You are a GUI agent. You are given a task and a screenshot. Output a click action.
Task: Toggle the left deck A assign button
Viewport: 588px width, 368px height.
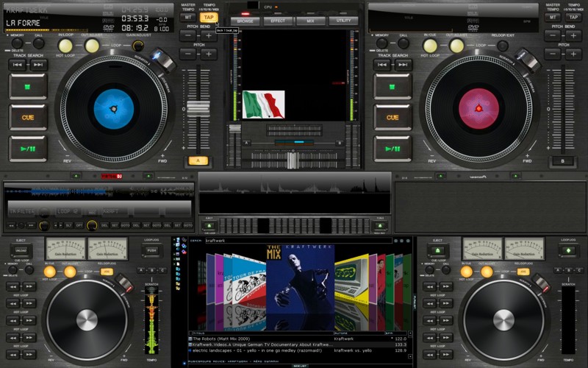click(198, 160)
